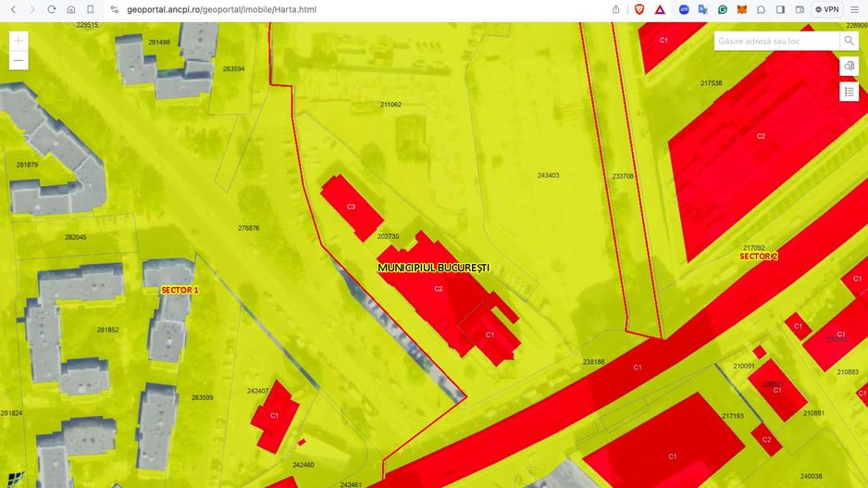The height and width of the screenshot is (488, 868).
Task: Click inside the 'Găsire adresă sau loc' field
Action: (775, 41)
